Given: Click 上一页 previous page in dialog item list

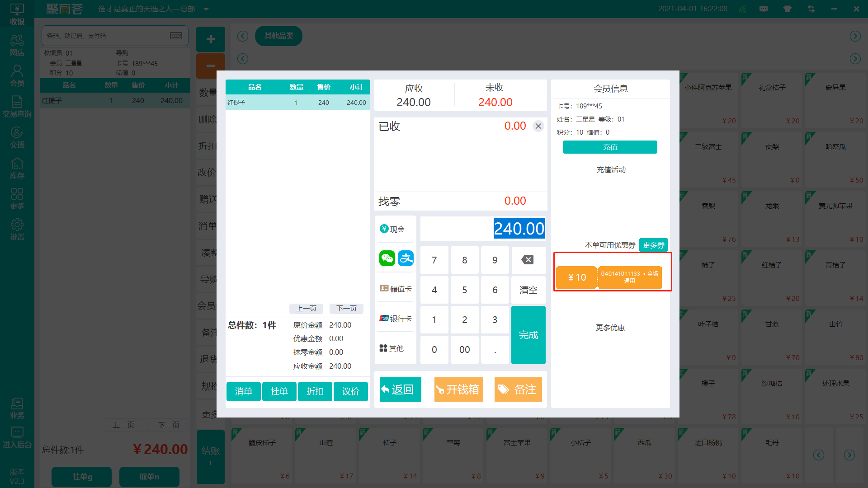Looking at the screenshot, I should pyautogui.click(x=306, y=309).
